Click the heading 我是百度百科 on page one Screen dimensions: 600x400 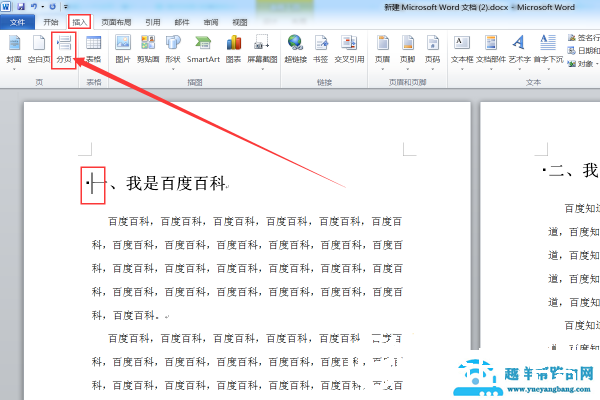point(176,183)
